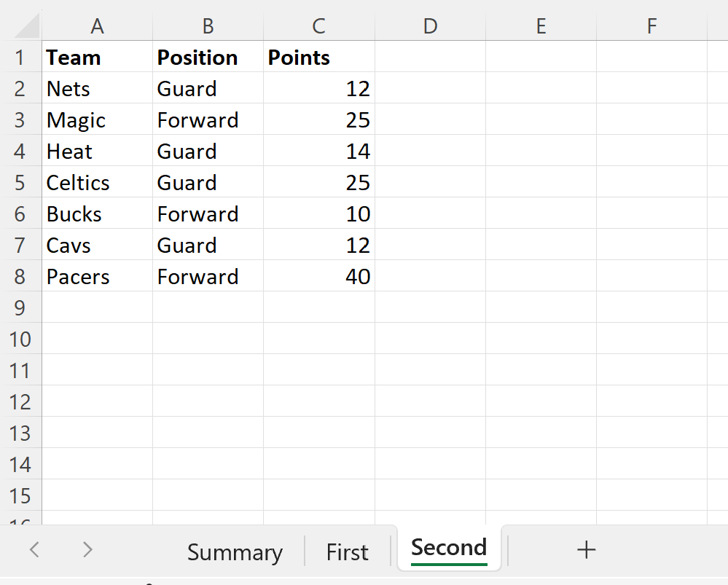The image size is (728, 585).
Task: Select column C header
Action: 318,26
